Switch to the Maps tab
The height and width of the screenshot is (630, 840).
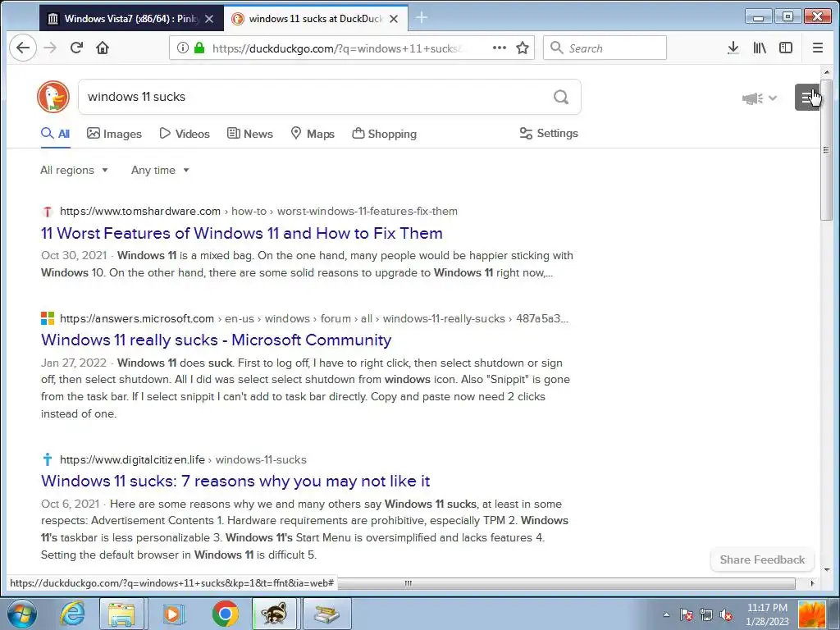pyautogui.click(x=313, y=134)
